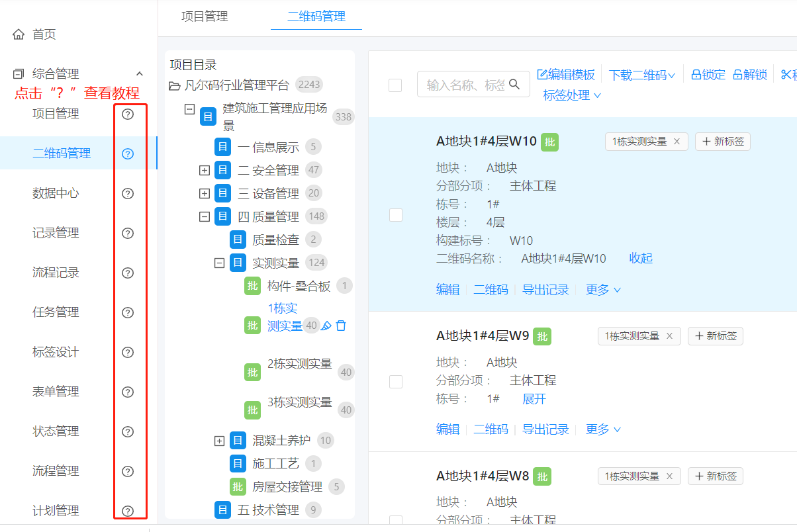Click 锁定 lock button in toolbar

(x=708, y=75)
